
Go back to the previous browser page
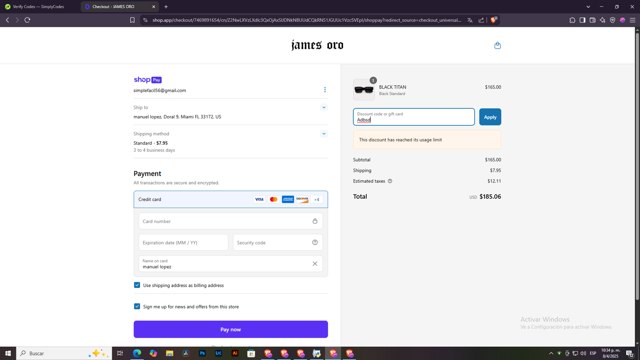(7, 20)
